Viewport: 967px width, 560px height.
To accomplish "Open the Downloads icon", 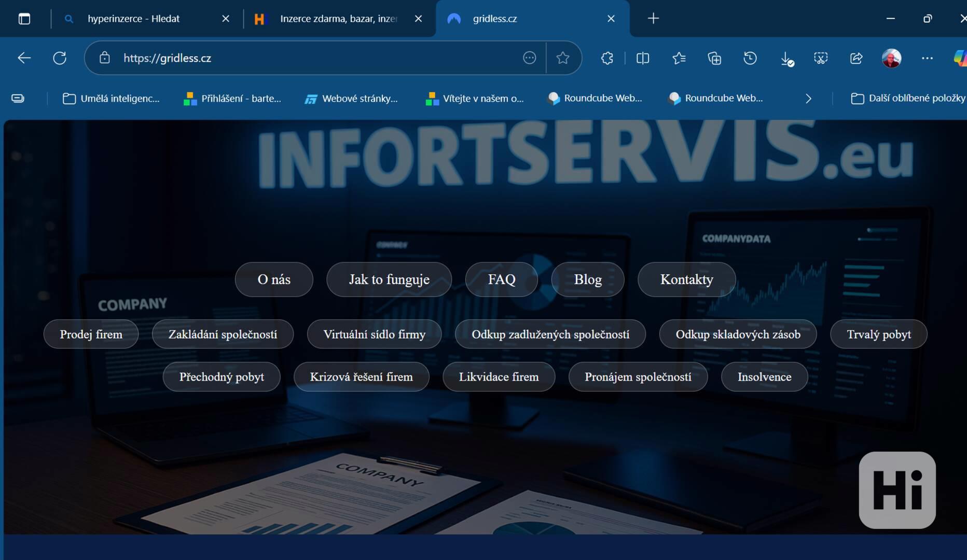I will [786, 59].
